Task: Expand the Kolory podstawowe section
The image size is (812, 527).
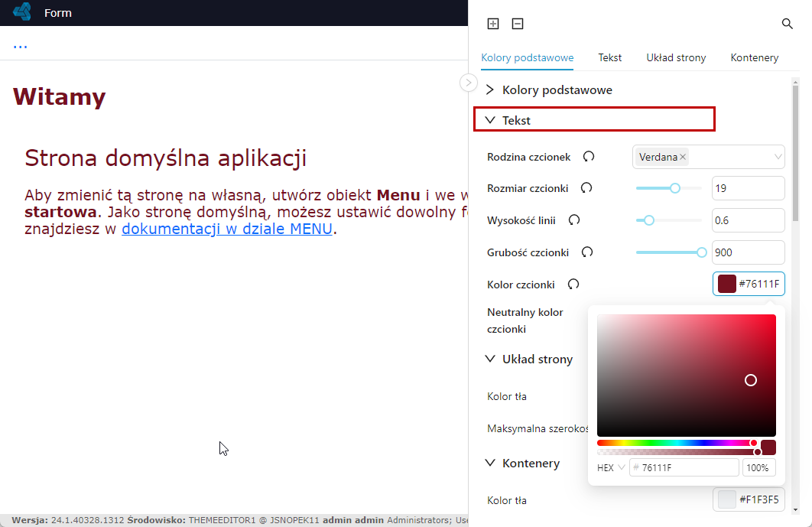Action: 490,89
